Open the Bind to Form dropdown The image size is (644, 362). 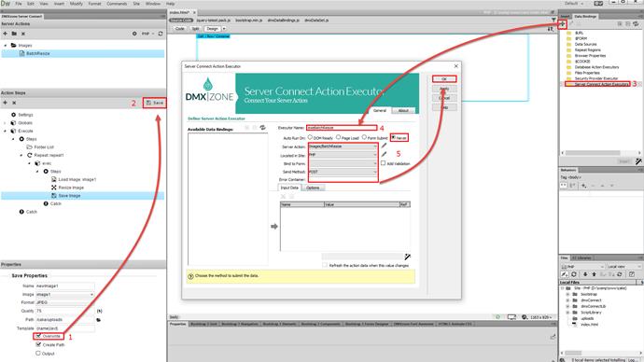(x=343, y=164)
